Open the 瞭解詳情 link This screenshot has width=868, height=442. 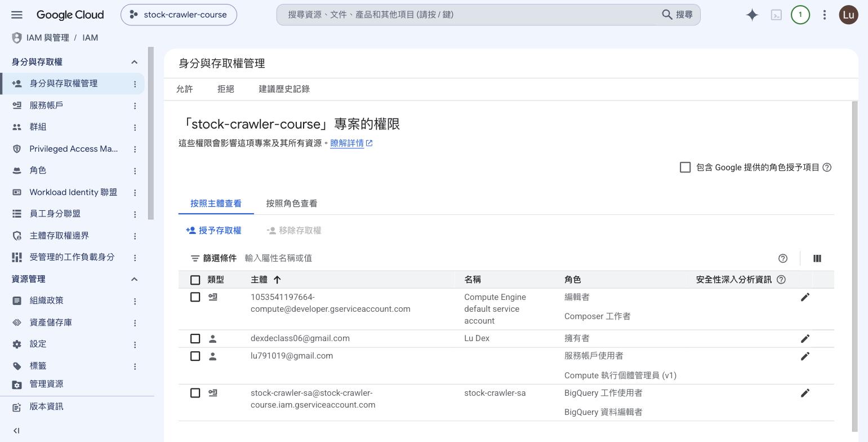click(351, 143)
